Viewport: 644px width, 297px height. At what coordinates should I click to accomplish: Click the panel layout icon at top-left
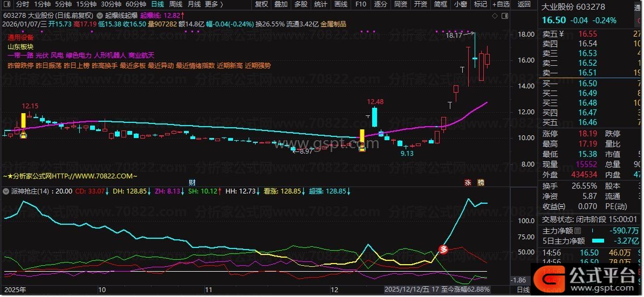tap(6, 4)
